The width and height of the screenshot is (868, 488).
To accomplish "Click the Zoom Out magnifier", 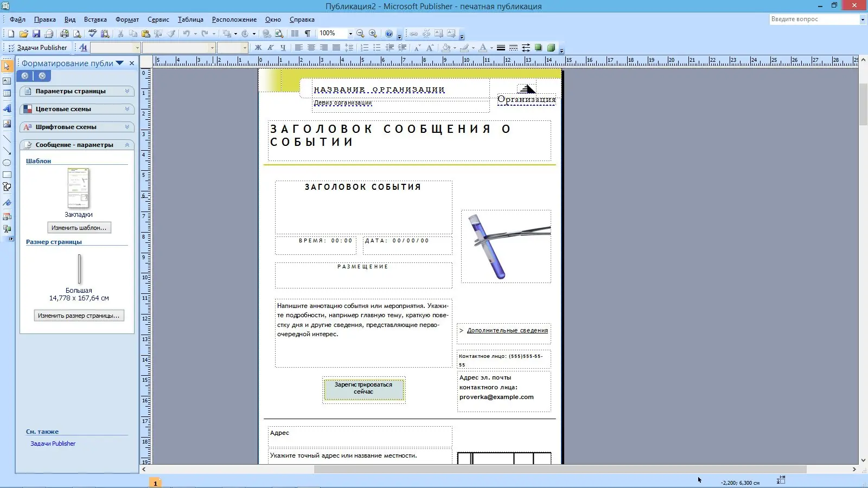I will coord(360,34).
